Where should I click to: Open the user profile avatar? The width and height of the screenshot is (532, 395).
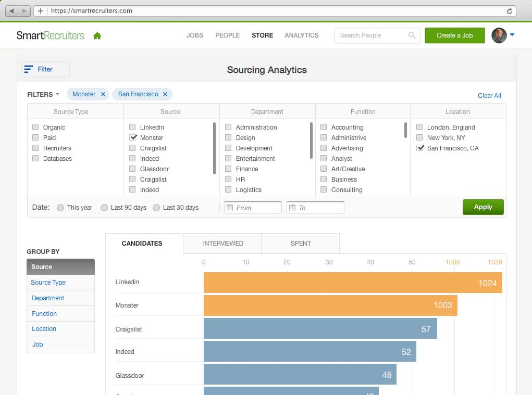point(499,35)
